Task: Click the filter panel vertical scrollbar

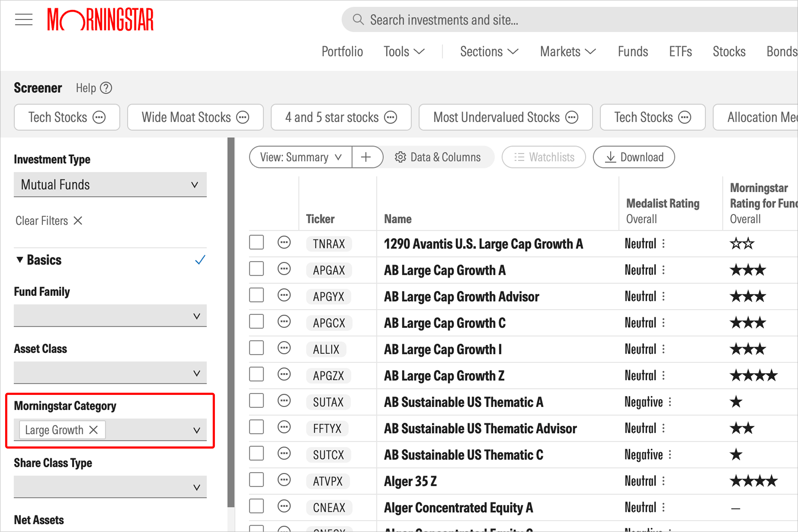Action: click(x=231, y=322)
